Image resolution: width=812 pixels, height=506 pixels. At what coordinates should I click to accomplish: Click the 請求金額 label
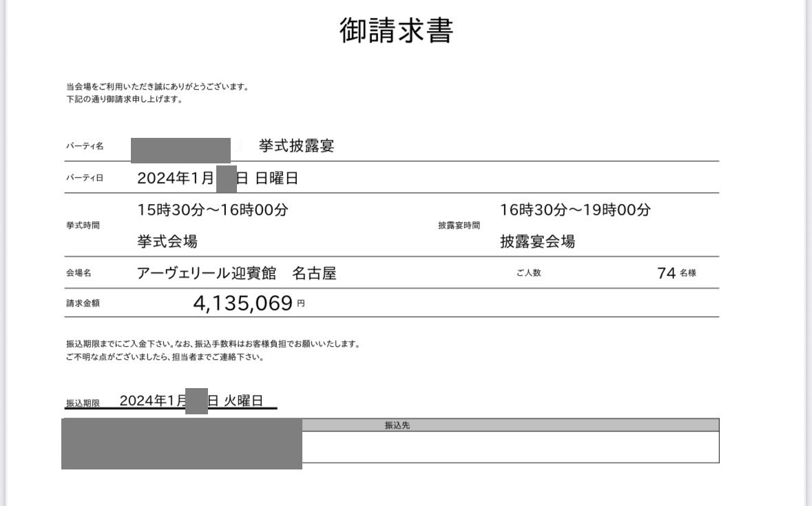click(83, 303)
